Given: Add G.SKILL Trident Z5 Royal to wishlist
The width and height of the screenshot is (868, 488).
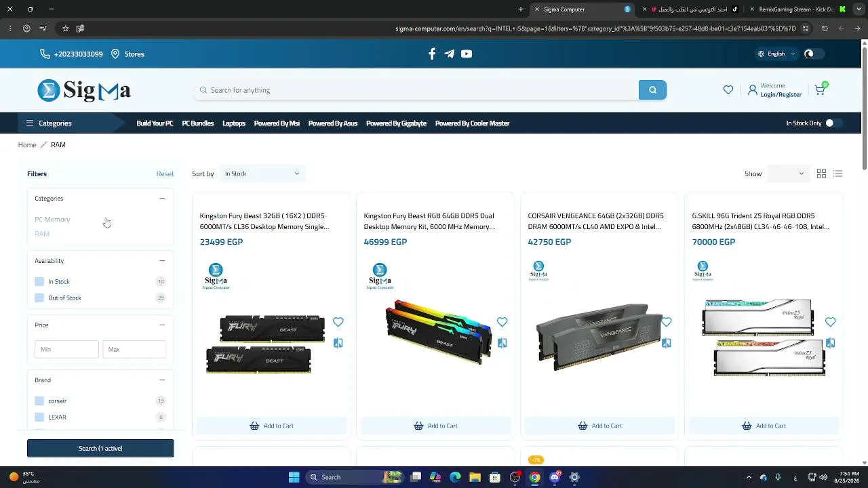Looking at the screenshot, I should tap(830, 322).
